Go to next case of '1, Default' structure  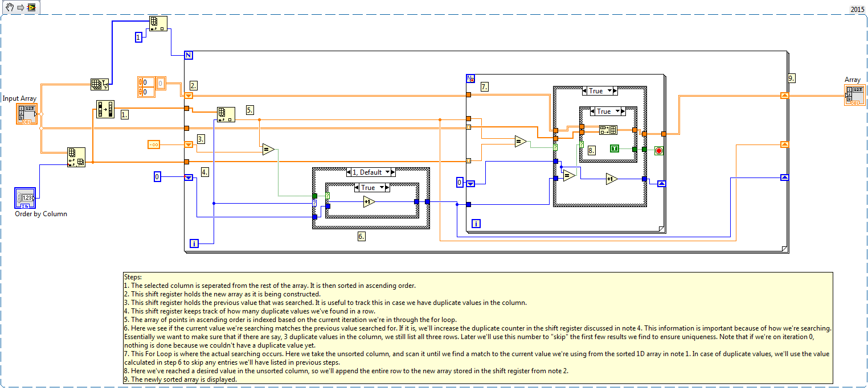(x=394, y=172)
